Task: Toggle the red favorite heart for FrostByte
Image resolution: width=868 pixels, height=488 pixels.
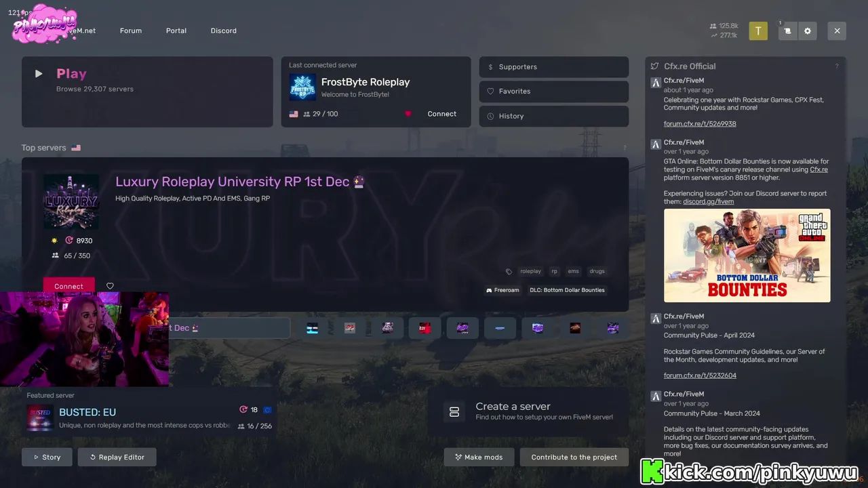Action: coord(408,114)
